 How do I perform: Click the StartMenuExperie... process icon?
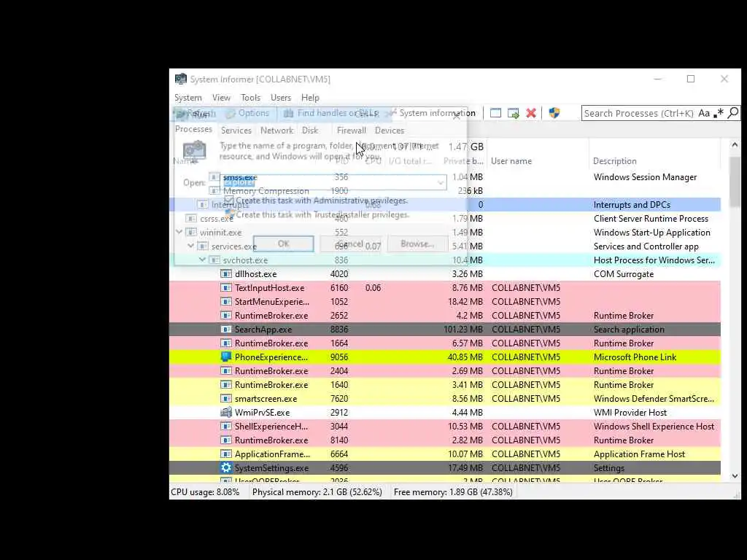pos(226,301)
